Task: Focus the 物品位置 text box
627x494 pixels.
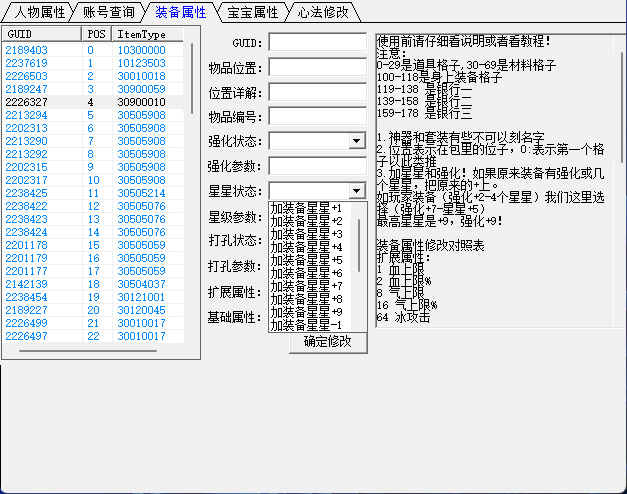Action: click(318, 68)
